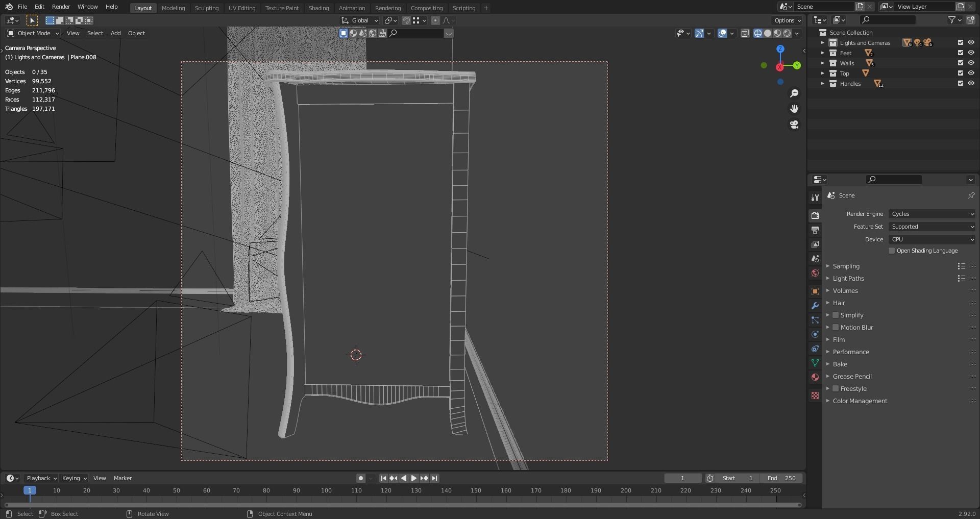Viewport: 980px width, 519px height.
Task: Open the Feature Set dropdown
Action: point(933,227)
